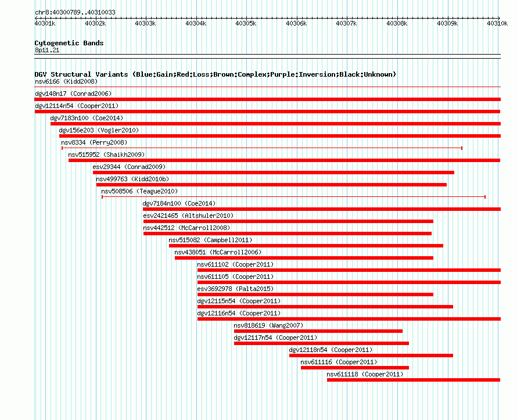Click the 8p11.21 band label

pyautogui.click(x=47, y=51)
